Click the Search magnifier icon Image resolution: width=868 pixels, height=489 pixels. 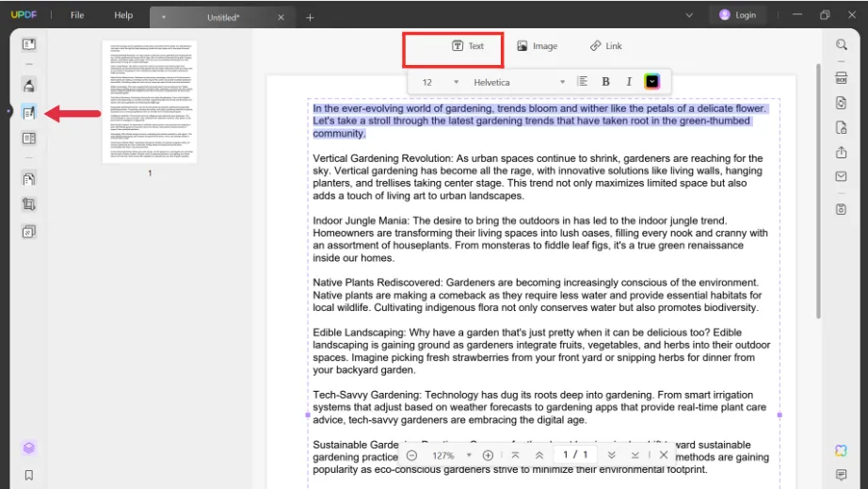tap(842, 45)
